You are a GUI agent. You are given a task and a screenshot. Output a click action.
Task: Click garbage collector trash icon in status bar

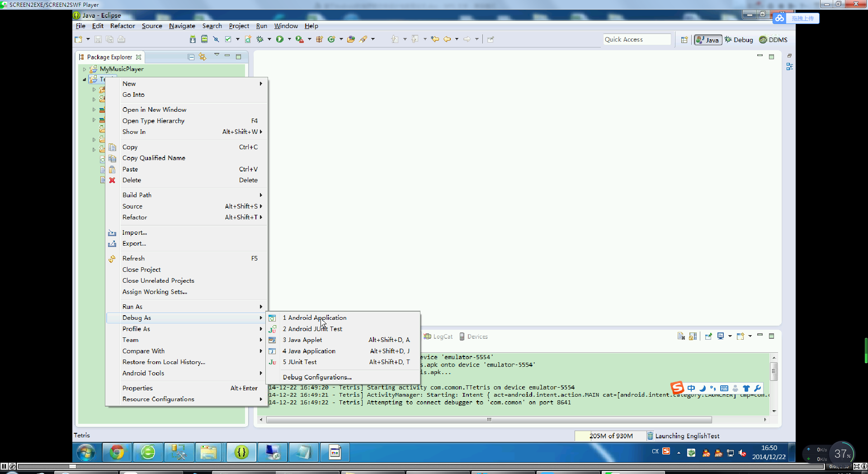[x=650, y=436]
